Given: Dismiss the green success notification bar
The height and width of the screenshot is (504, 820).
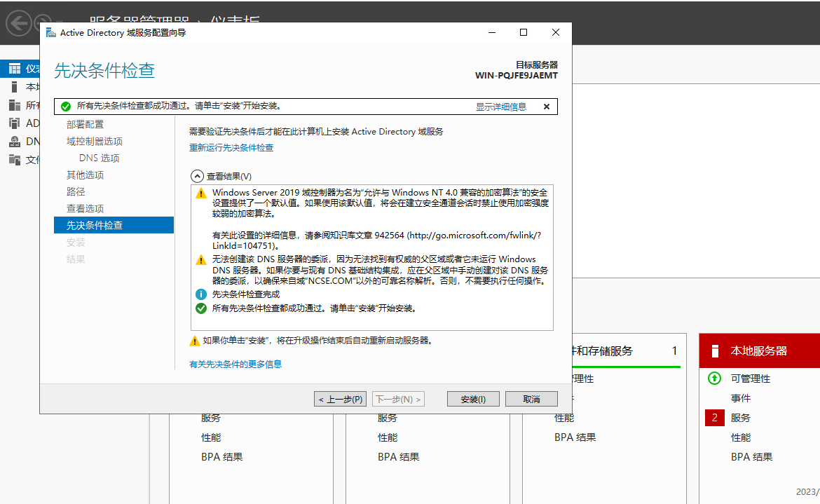Looking at the screenshot, I should tap(547, 107).
